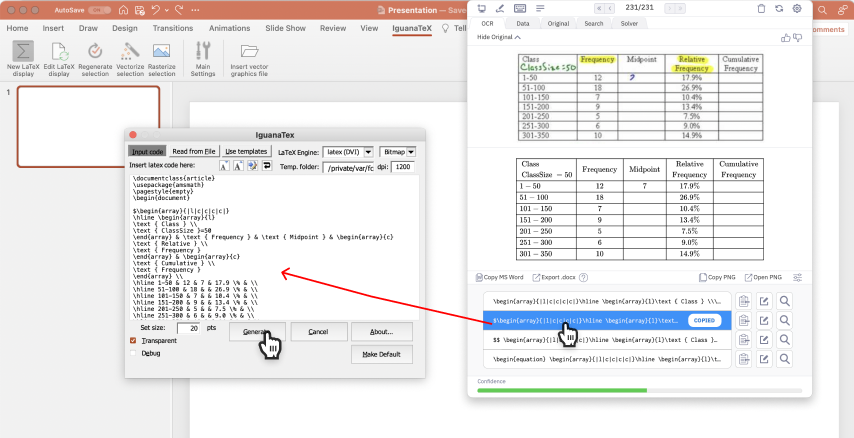Open the Undo history dropdown arrow

[167, 10]
